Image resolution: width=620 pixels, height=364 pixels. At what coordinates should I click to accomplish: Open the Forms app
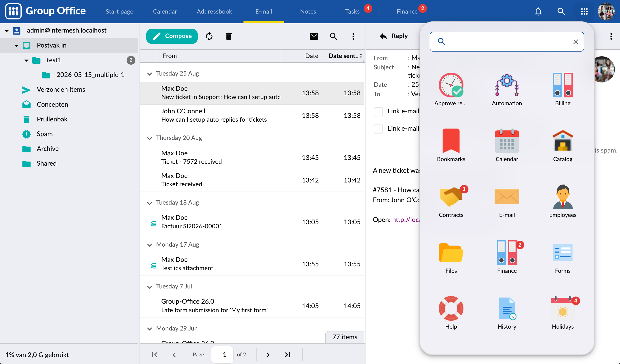(563, 257)
